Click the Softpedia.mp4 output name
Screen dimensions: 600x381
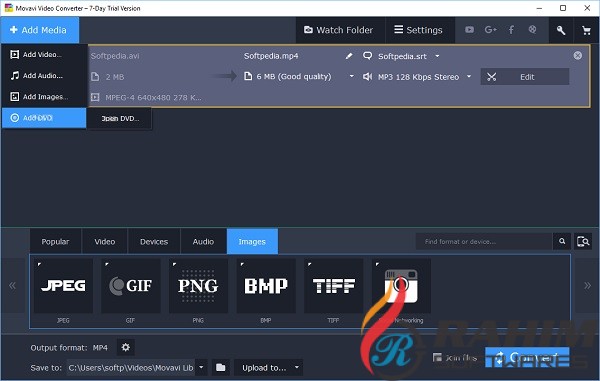pos(271,56)
